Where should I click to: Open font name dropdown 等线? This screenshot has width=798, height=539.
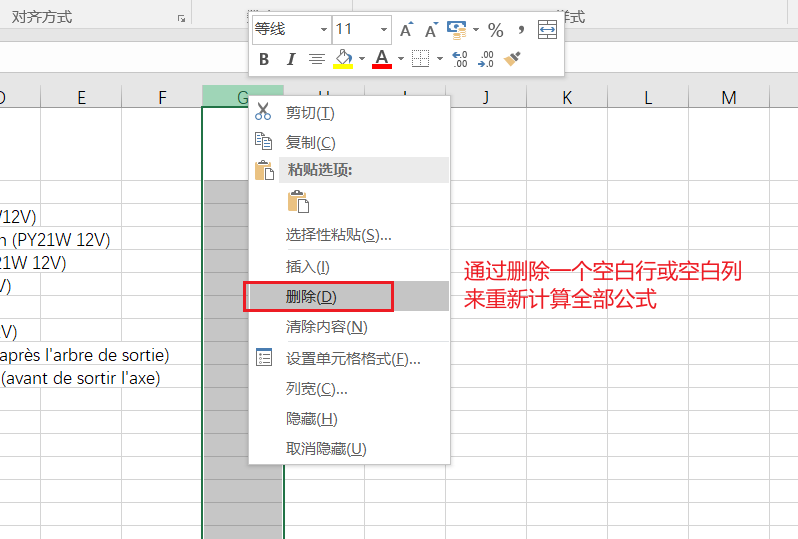tap(324, 30)
